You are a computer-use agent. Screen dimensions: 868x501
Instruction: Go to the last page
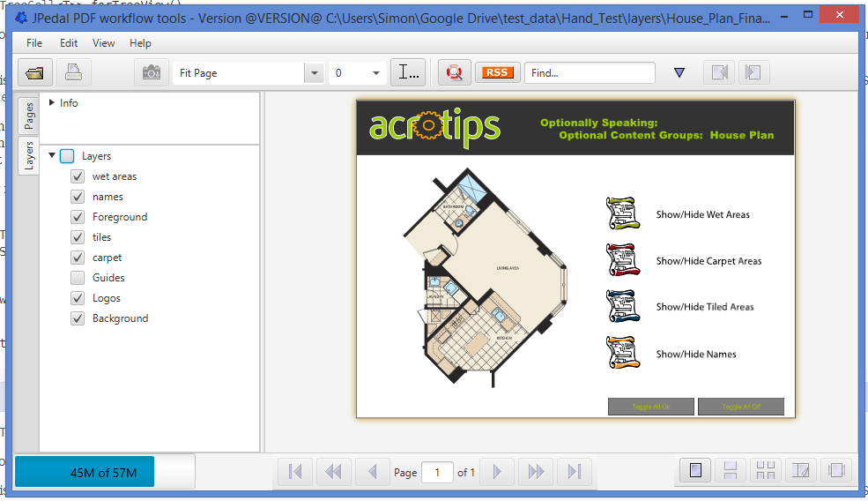pos(575,472)
